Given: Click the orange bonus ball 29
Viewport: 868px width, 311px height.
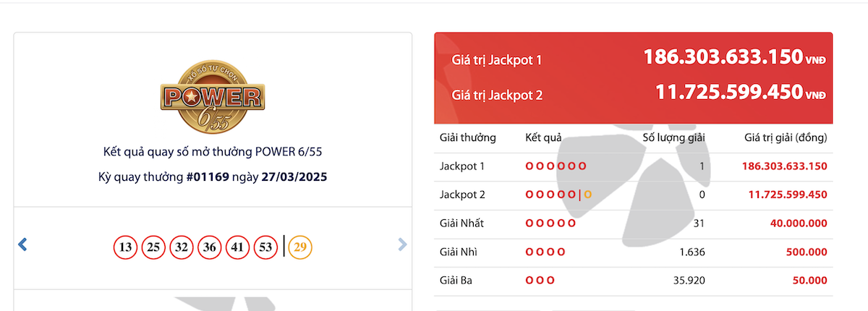Looking at the screenshot, I should 300,247.
